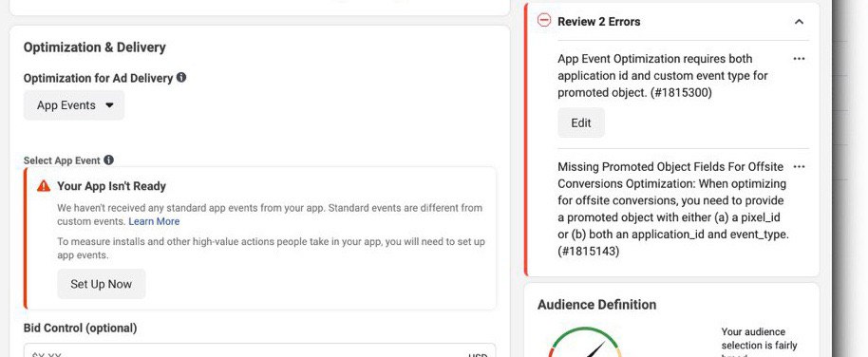Screen dimensions: 868x357
Task: Click the Audience Definition heading
Action: tap(596, 305)
